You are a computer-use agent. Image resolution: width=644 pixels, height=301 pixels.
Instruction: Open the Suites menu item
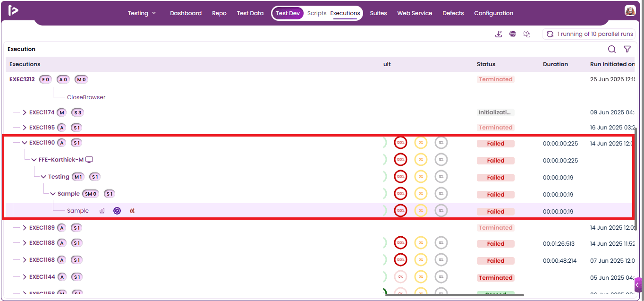(x=378, y=13)
